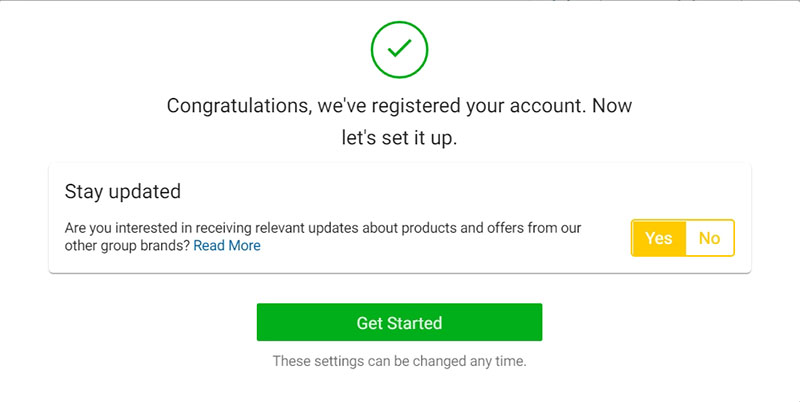Click the "other group brands?" text
Screen dimensions: 800x402
click(127, 245)
